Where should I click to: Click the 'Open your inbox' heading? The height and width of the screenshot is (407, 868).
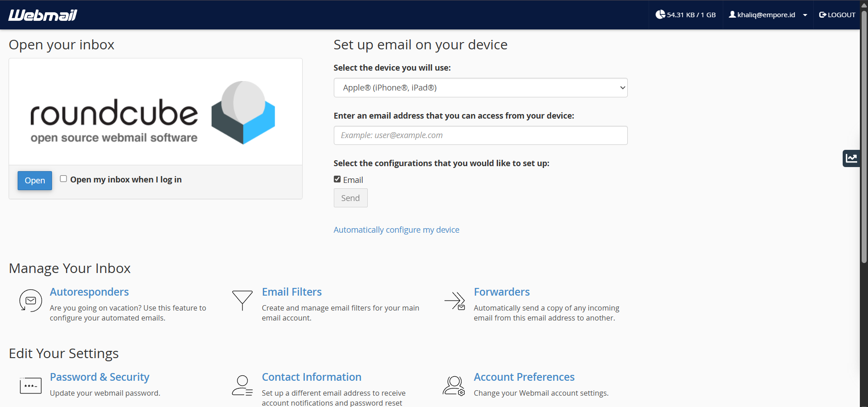[62, 45]
